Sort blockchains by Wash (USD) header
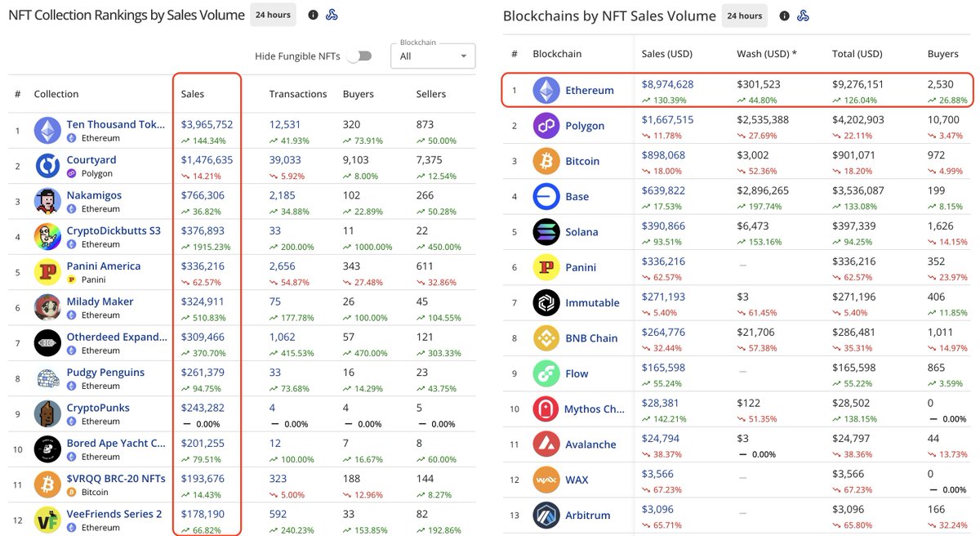The width and height of the screenshot is (980, 536). [766, 54]
